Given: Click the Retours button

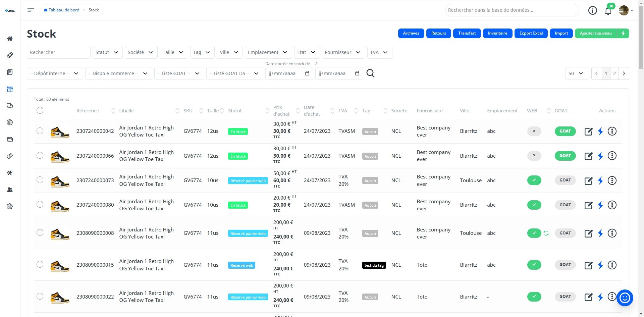Looking at the screenshot, I should (x=439, y=33).
